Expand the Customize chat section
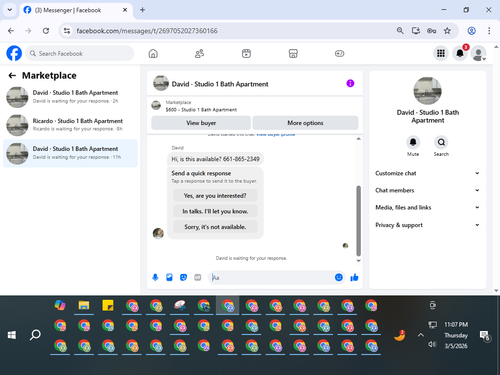Image resolution: width=500 pixels, height=375 pixels. pos(427,173)
